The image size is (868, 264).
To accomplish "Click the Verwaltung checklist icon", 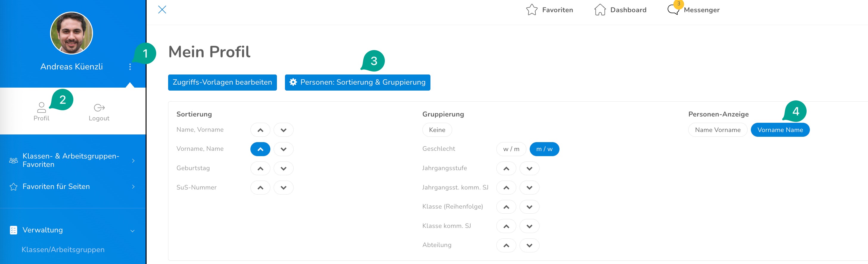I will [x=13, y=230].
